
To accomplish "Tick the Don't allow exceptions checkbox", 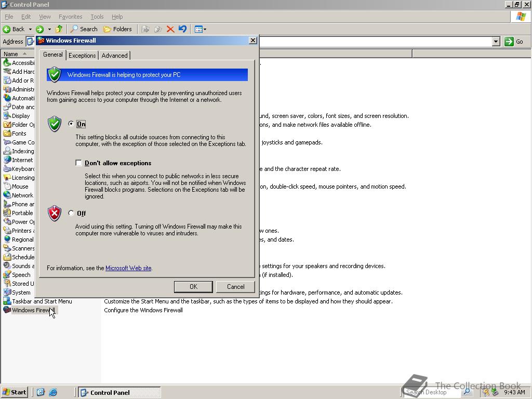I will (x=79, y=163).
